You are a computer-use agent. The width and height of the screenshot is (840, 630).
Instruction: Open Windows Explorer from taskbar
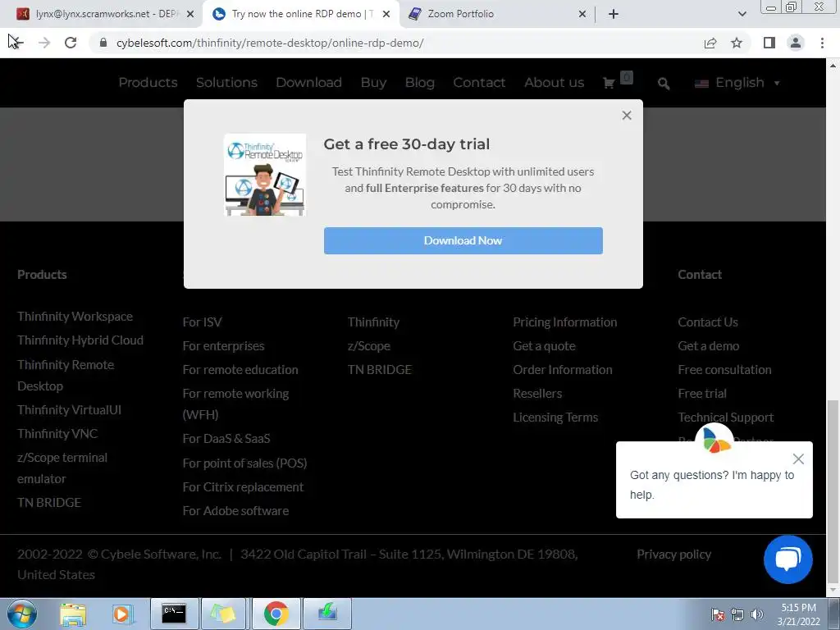point(73,614)
